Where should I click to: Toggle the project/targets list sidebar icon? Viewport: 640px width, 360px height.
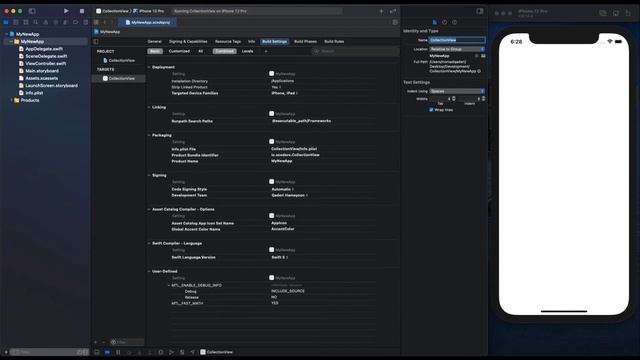pos(96,42)
